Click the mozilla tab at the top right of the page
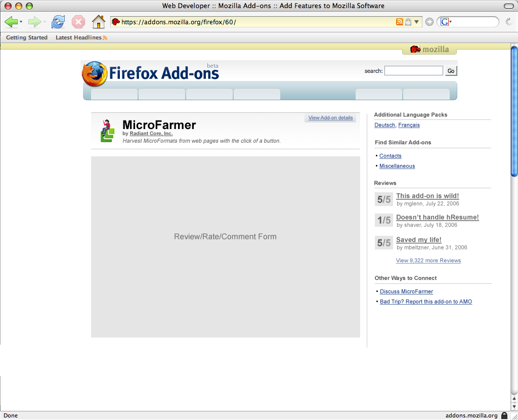The image size is (518, 420). pyautogui.click(x=429, y=49)
